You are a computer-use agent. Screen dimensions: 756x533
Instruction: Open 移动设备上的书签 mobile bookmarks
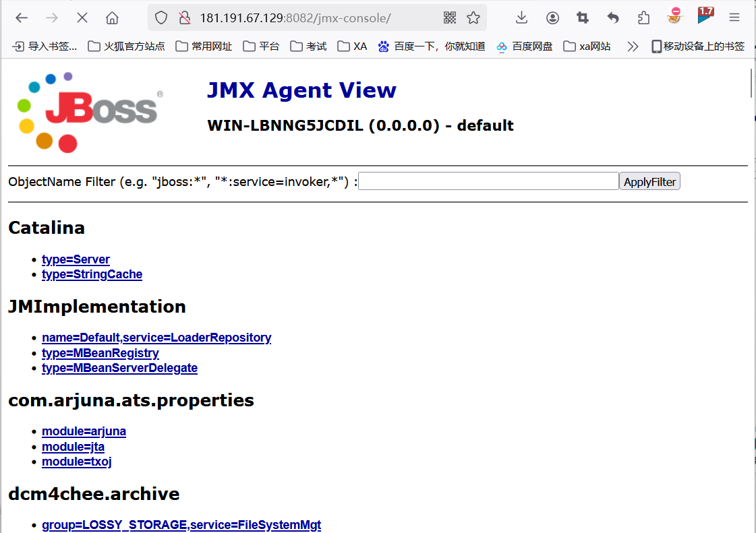[x=698, y=46]
